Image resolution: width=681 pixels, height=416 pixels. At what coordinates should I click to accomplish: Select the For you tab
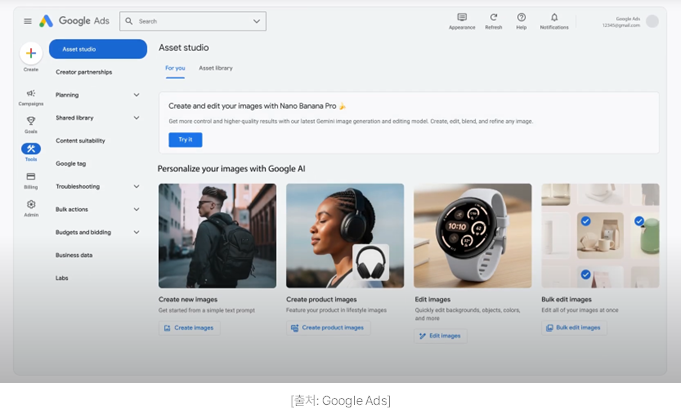point(175,68)
